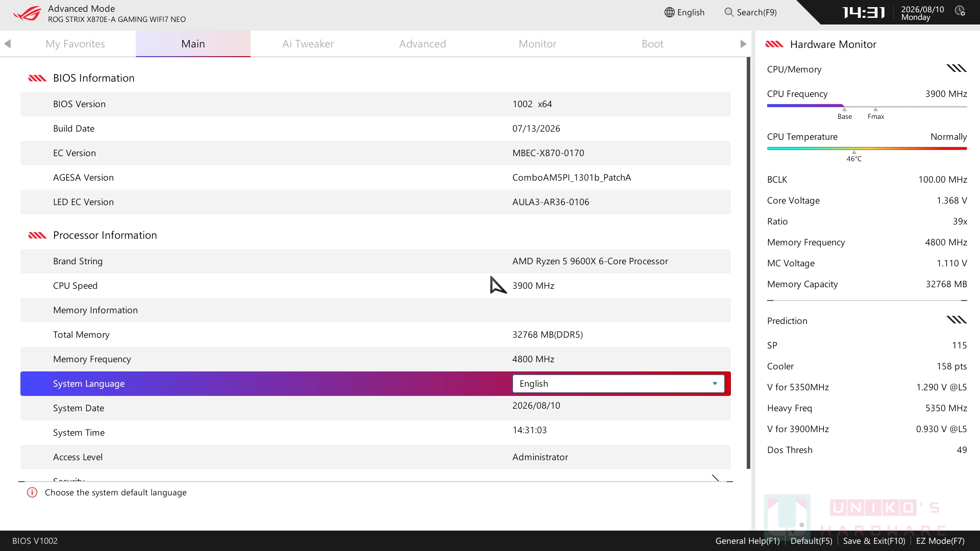The width and height of the screenshot is (980, 551).
Task: Select the System Time value 14:31:03
Action: point(529,430)
